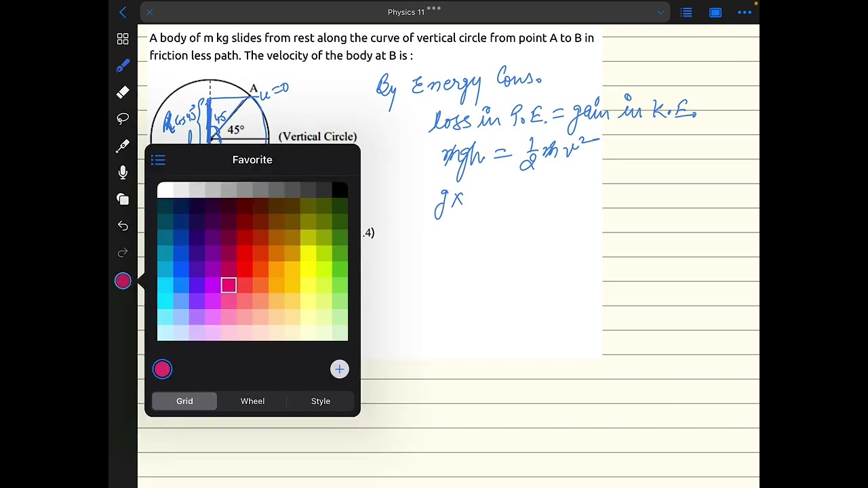
Task: Open the favorites list icon in color popup
Action: click(x=158, y=160)
